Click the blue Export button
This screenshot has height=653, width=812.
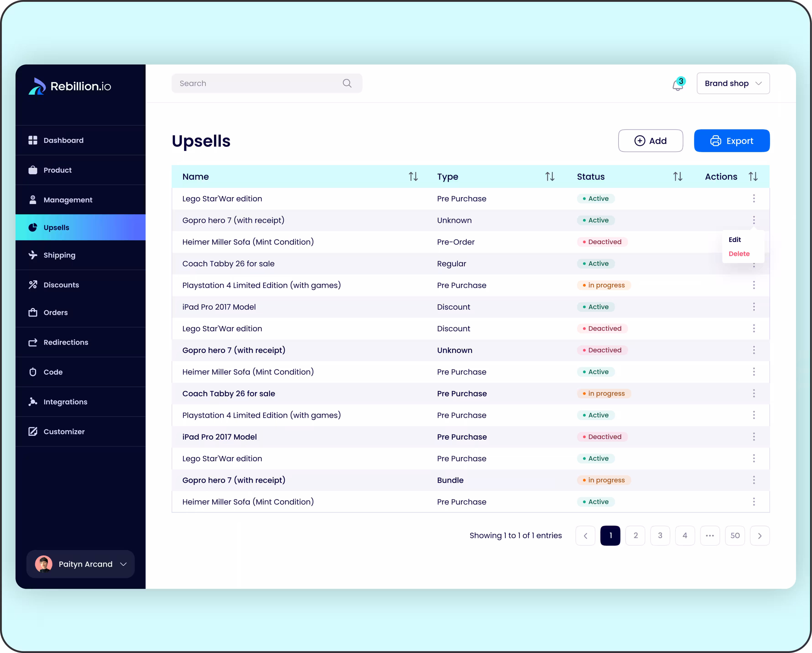point(731,141)
